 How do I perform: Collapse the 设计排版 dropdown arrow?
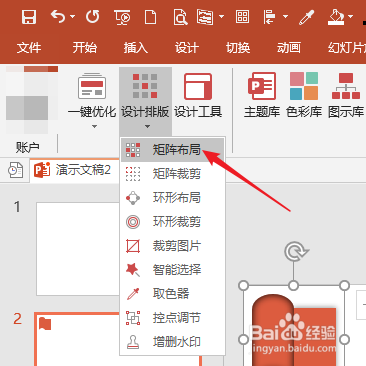147,127
